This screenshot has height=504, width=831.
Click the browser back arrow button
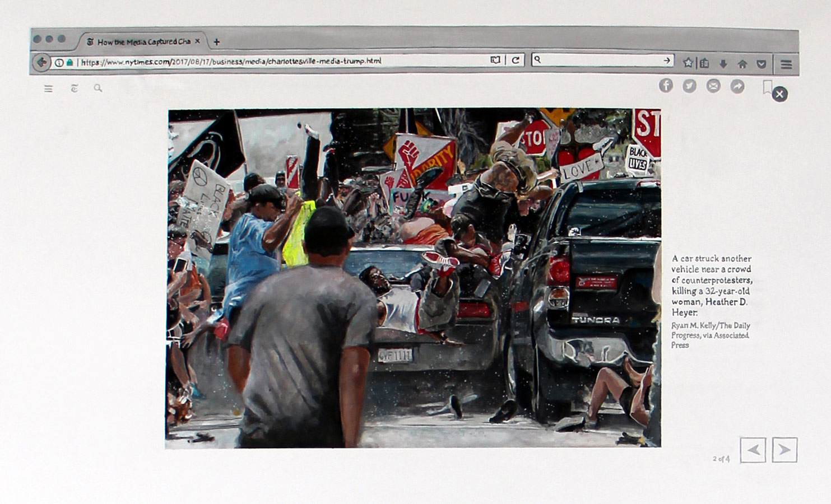41,62
